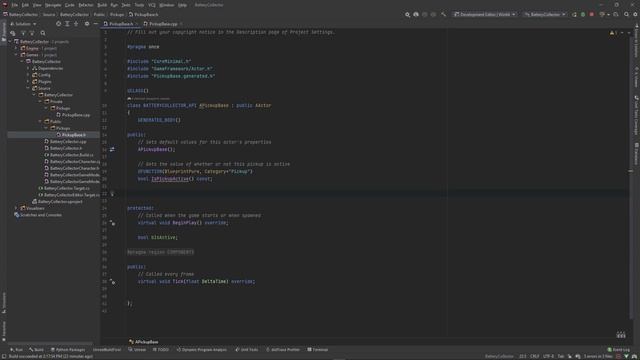Open the BatteryCollector run configuration dropdown

tap(545, 14)
